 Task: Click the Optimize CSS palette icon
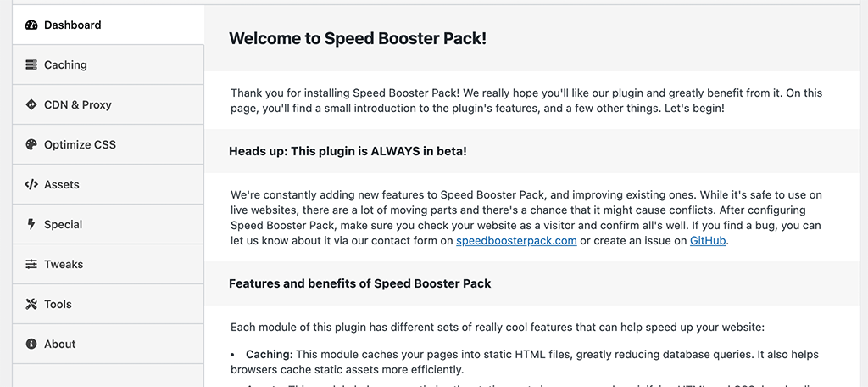click(31, 145)
